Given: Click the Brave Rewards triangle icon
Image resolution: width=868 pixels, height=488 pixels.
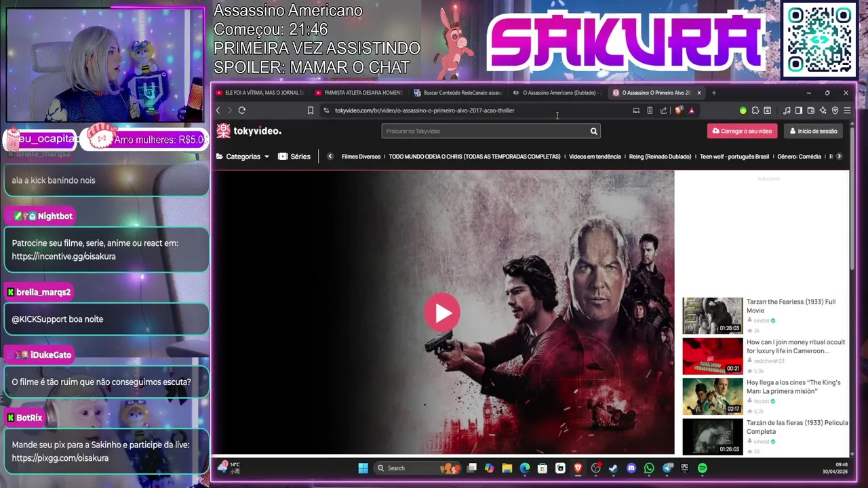Looking at the screenshot, I should [x=691, y=110].
